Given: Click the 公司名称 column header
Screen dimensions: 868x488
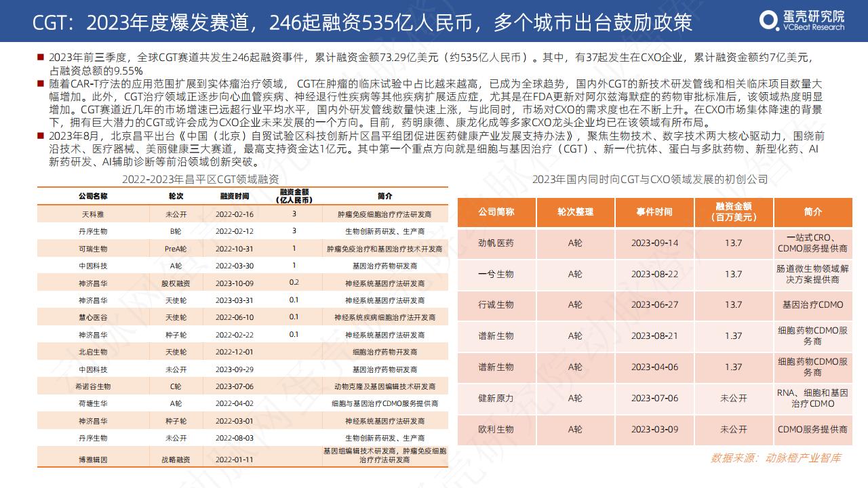Looking at the screenshot, I should (x=94, y=196).
